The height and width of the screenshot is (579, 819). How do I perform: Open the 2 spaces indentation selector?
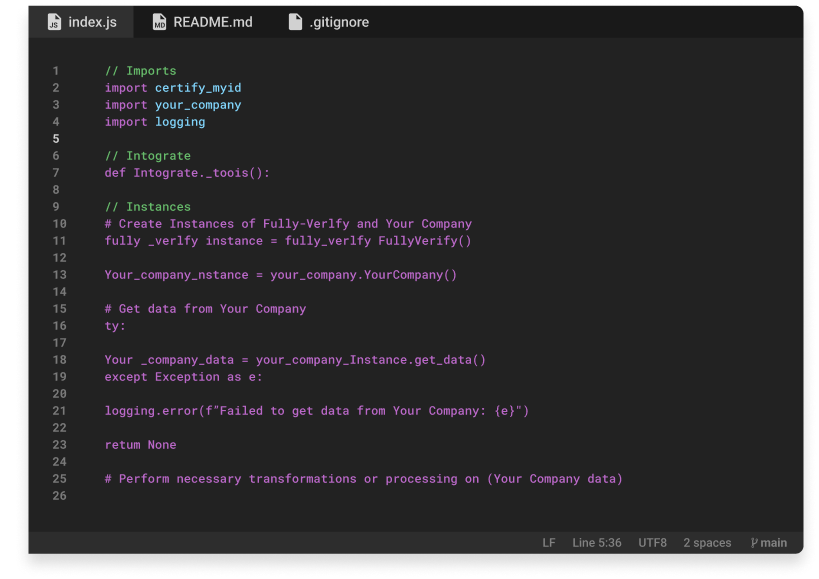(707, 543)
